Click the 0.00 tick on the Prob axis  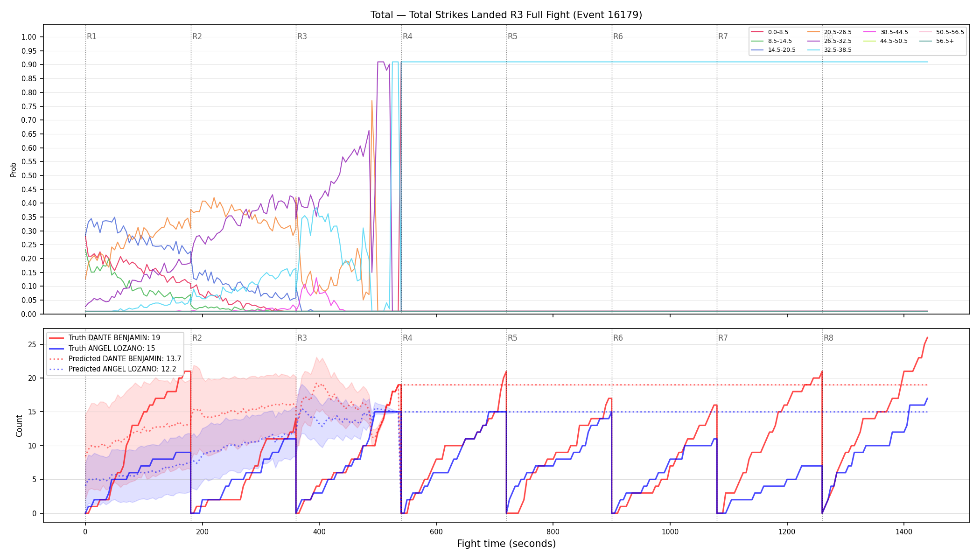(x=29, y=314)
